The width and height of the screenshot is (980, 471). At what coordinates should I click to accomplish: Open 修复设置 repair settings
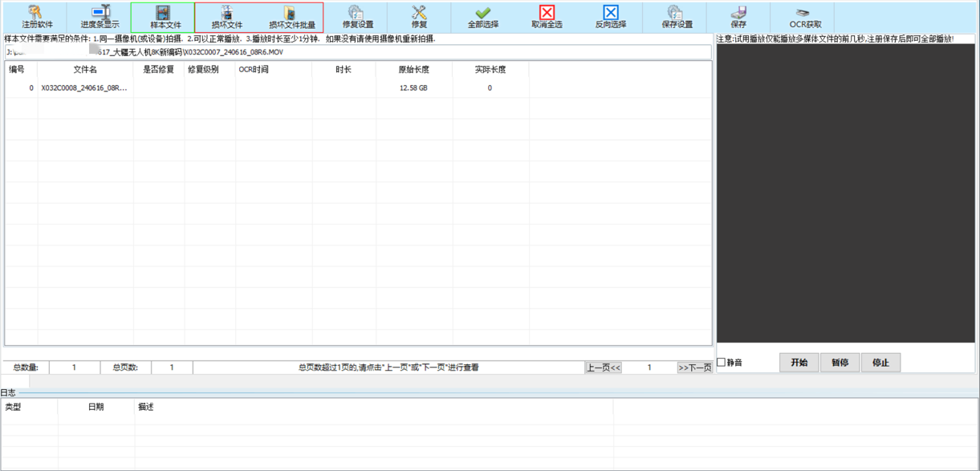357,17
